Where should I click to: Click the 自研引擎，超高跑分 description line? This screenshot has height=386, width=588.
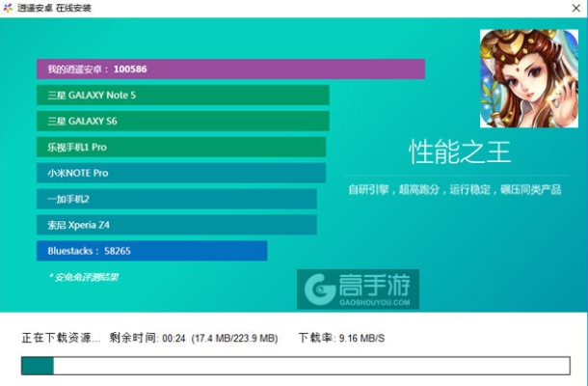[455, 189]
